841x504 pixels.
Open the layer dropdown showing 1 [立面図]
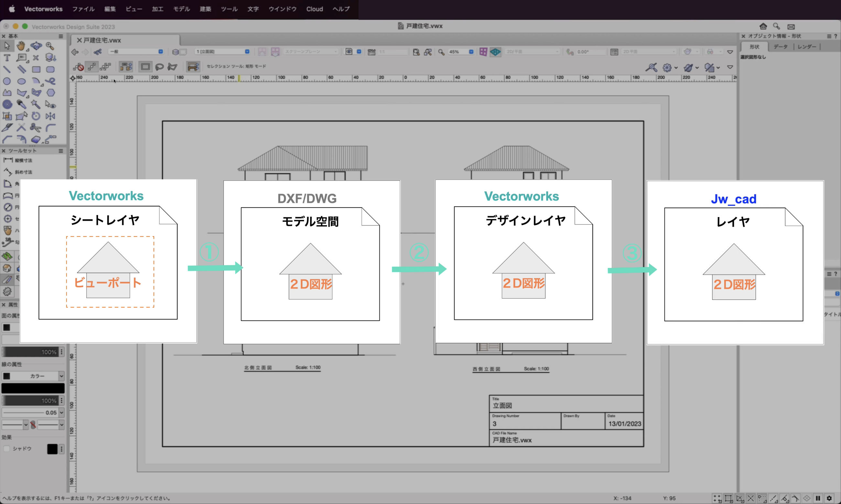[x=223, y=52]
